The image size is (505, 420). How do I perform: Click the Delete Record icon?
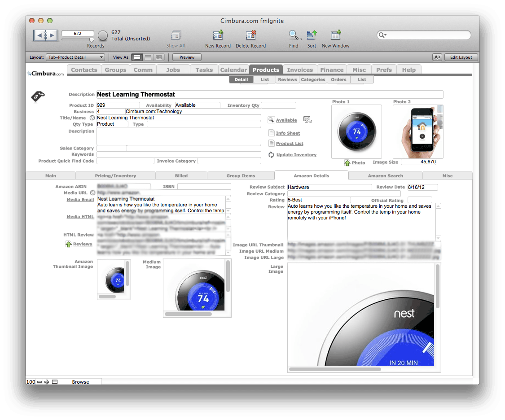click(250, 35)
